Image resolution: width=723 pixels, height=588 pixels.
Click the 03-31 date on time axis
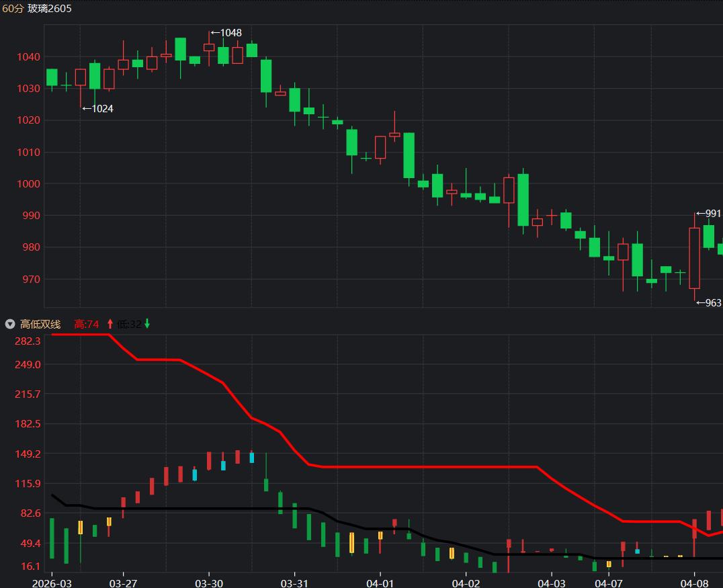click(294, 583)
